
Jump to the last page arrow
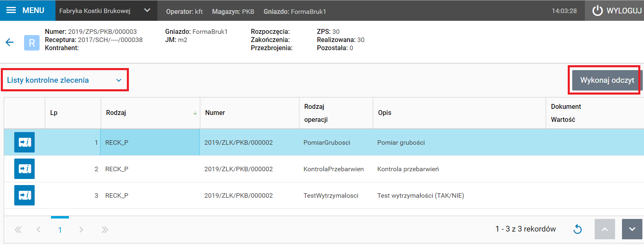[x=105, y=230]
